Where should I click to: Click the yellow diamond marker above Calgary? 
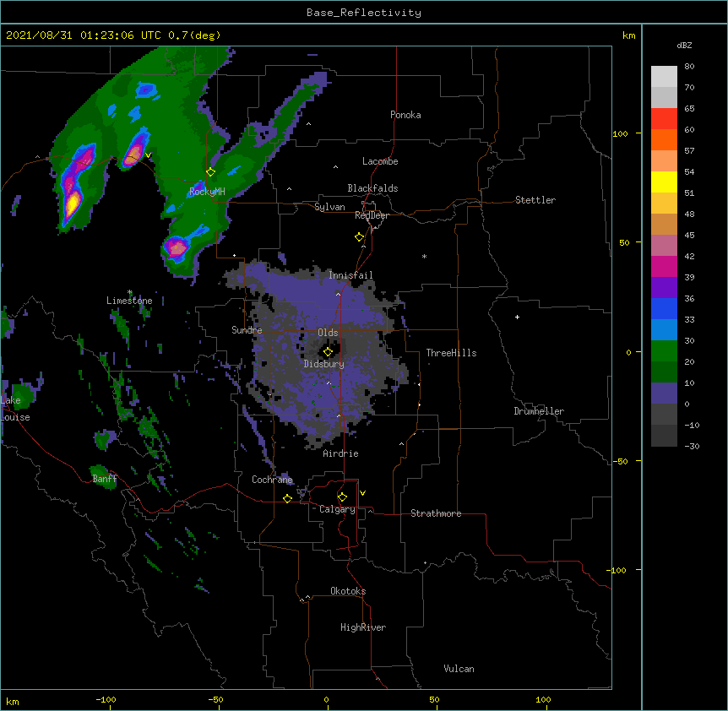pos(342,497)
